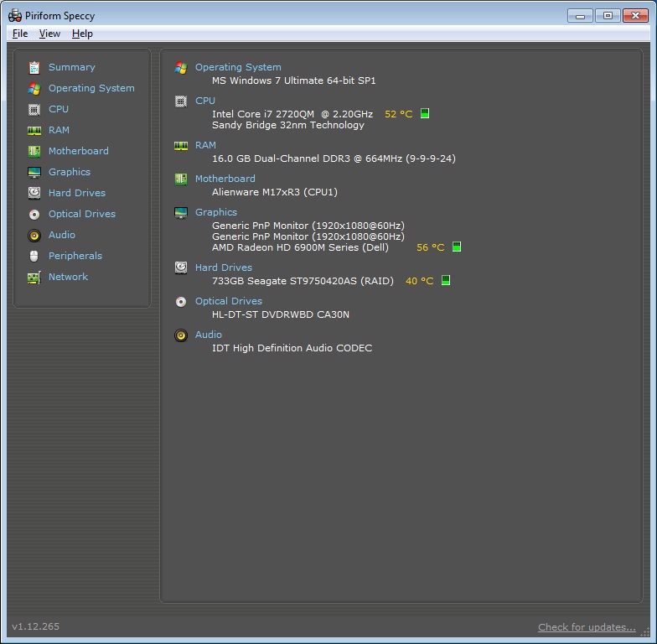Click the Hard Drives disk icon in sidebar
The image size is (657, 644).
coord(34,193)
